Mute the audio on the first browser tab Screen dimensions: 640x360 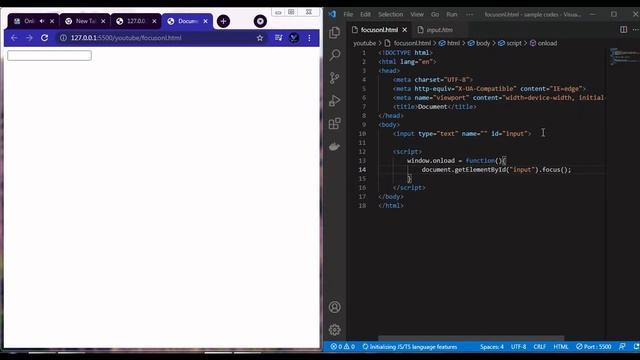pyautogui.click(x=42, y=21)
